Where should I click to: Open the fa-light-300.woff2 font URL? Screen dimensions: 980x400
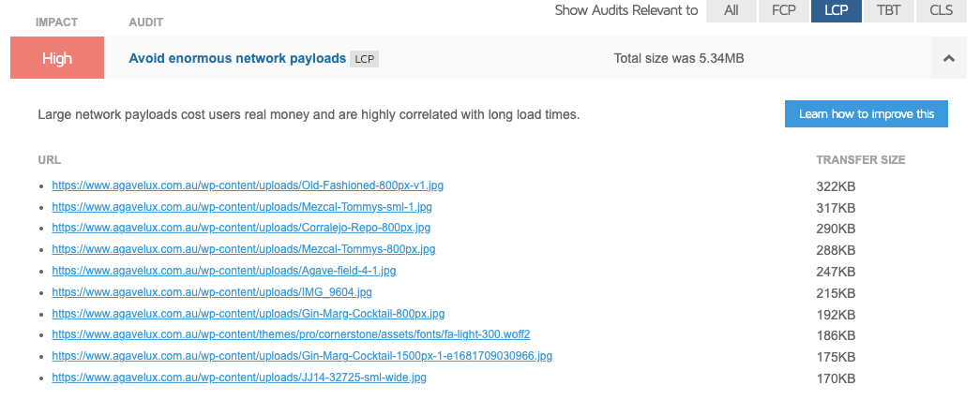click(x=292, y=334)
